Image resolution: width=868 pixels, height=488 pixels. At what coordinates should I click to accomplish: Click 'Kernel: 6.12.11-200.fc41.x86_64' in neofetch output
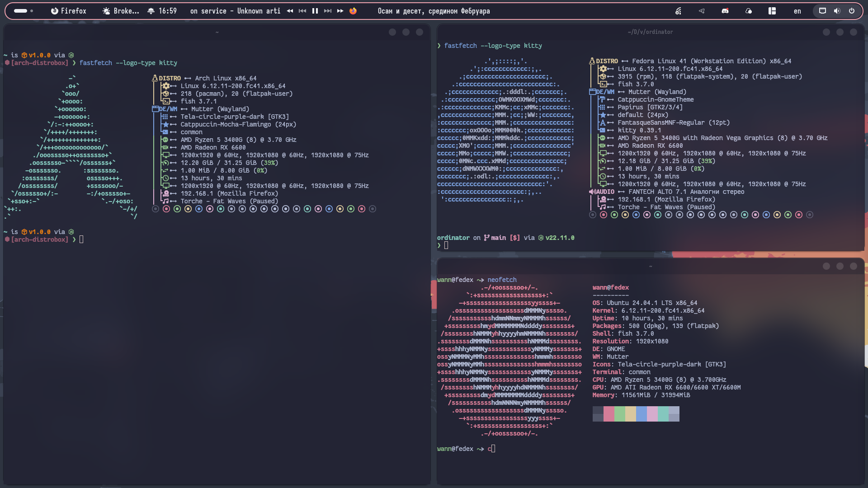(x=648, y=310)
